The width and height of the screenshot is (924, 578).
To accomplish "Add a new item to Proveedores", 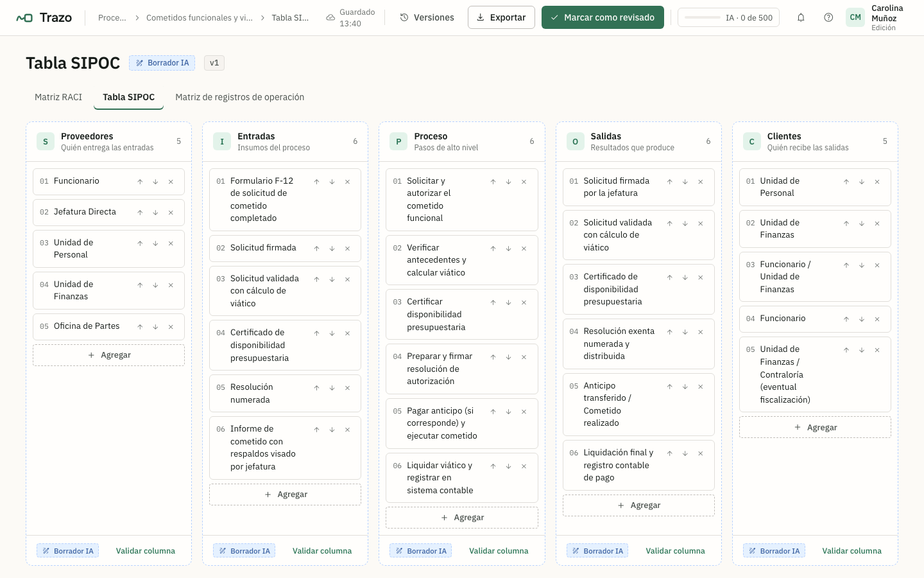I will pyautogui.click(x=108, y=355).
